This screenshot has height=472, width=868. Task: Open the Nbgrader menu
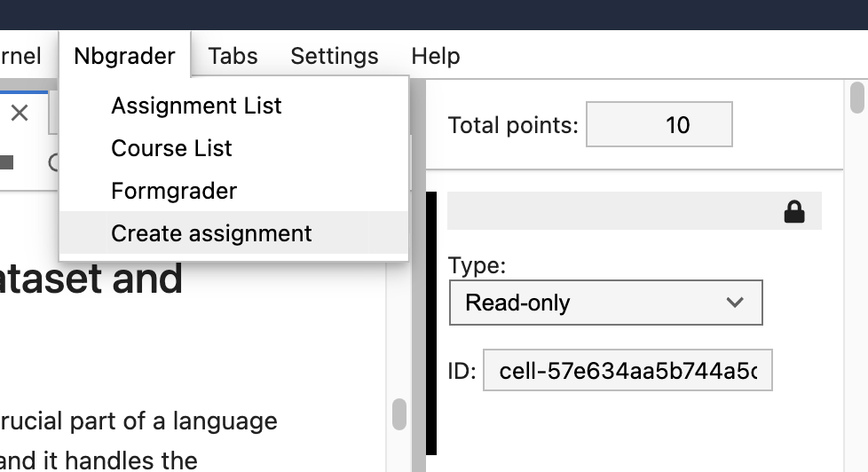[124, 56]
